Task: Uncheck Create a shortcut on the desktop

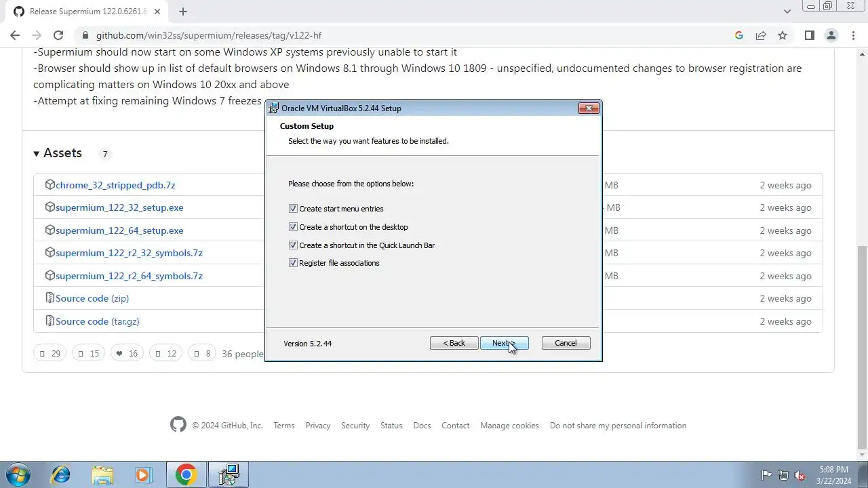Action: click(x=293, y=227)
